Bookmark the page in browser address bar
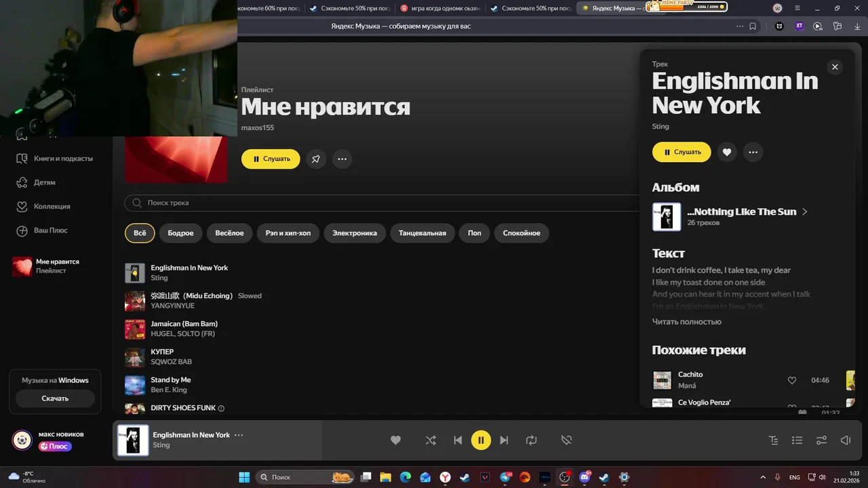The image size is (868, 488). (753, 26)
